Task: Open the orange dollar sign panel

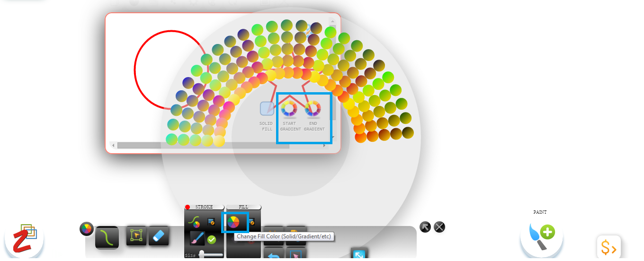Action: coord(608,247)
